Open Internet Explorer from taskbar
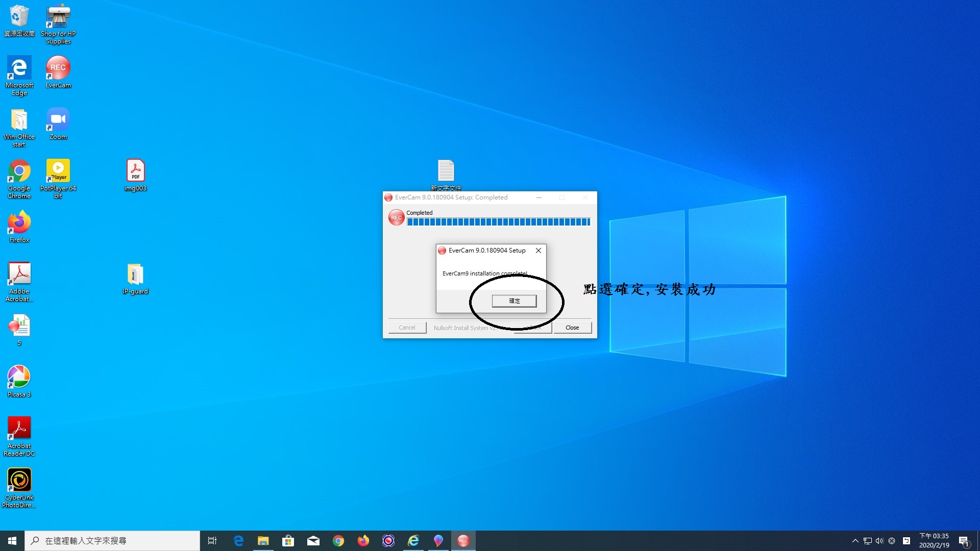Image resolution: width=980 pixels, height=551 pixels. (x=413, y=541)
